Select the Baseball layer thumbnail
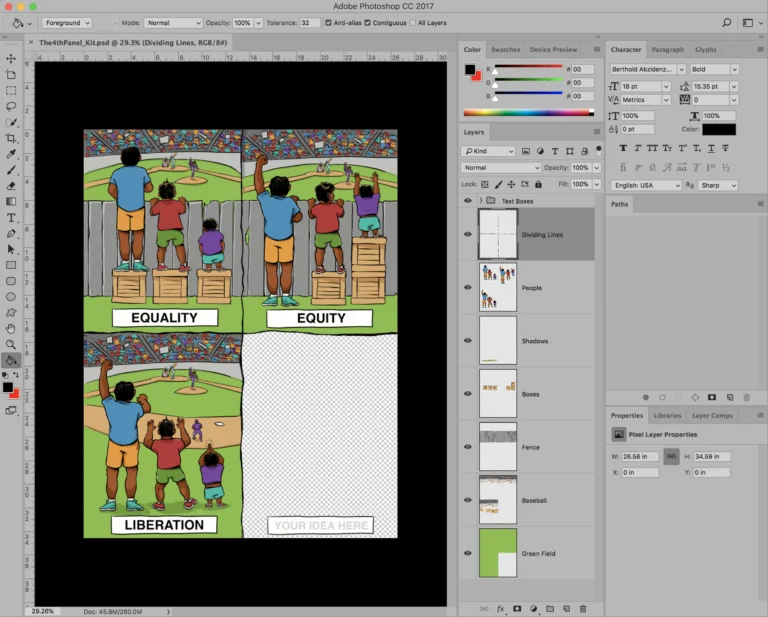 pos(498,499)
